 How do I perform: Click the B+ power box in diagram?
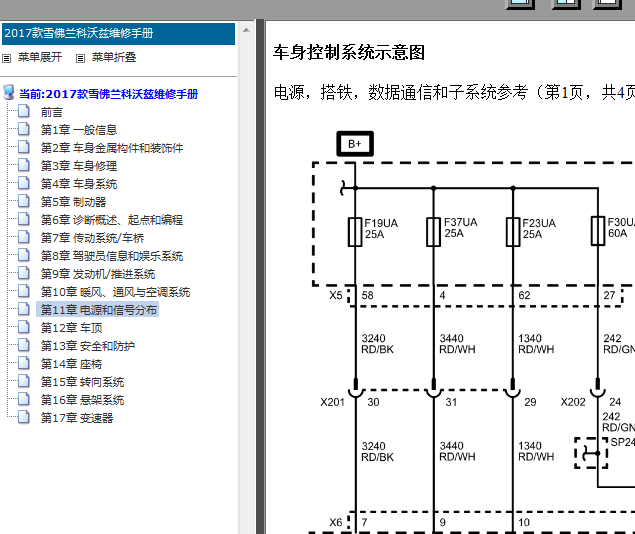pyautogui.click(x=355, y=144)
